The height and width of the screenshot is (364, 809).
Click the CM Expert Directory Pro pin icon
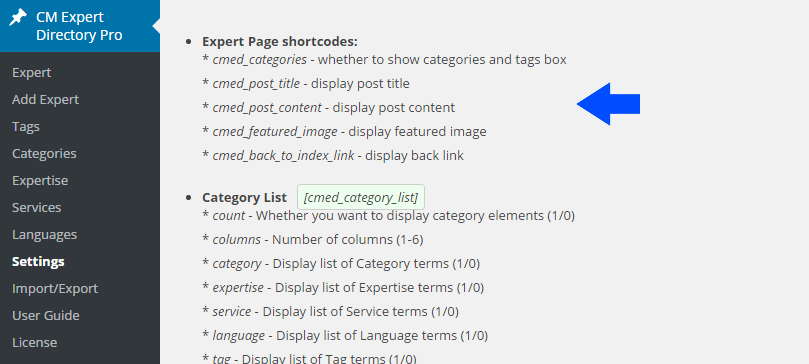pyautogui.click(x=19, y=18)
